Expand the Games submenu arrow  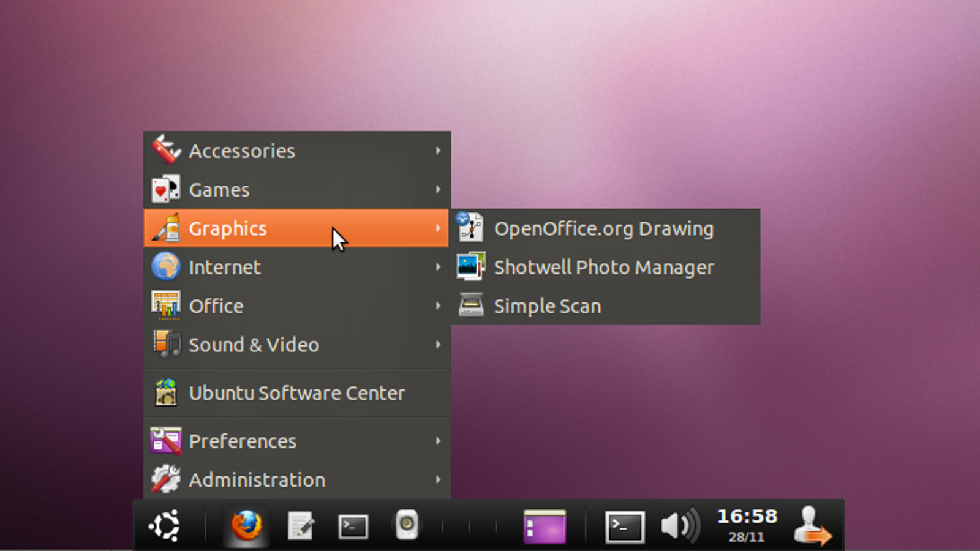tap(439, 189)
